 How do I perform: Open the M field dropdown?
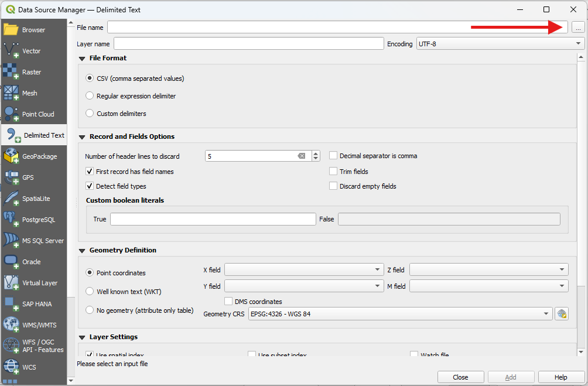(x=488, y=286)
